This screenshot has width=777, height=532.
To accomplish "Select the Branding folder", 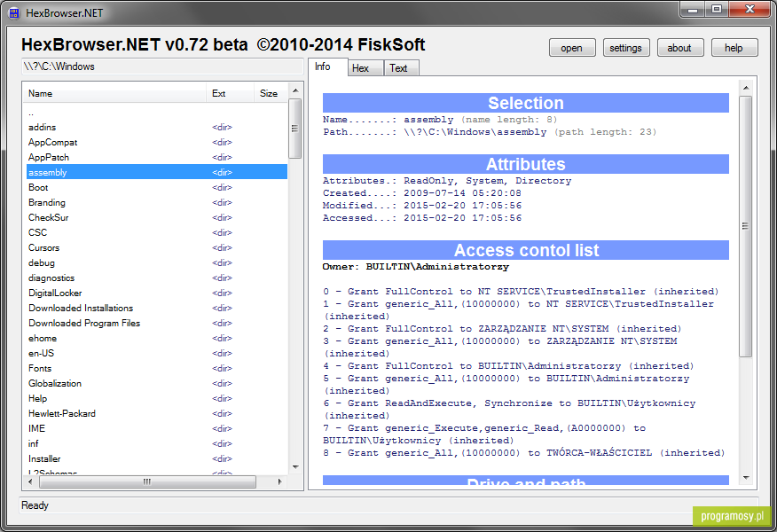I will point(157,202).
